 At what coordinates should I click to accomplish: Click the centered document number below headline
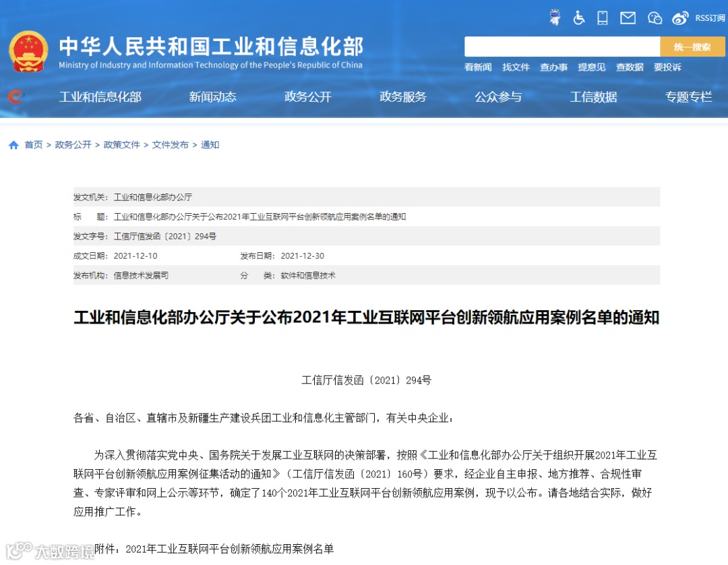pos(366,380)
